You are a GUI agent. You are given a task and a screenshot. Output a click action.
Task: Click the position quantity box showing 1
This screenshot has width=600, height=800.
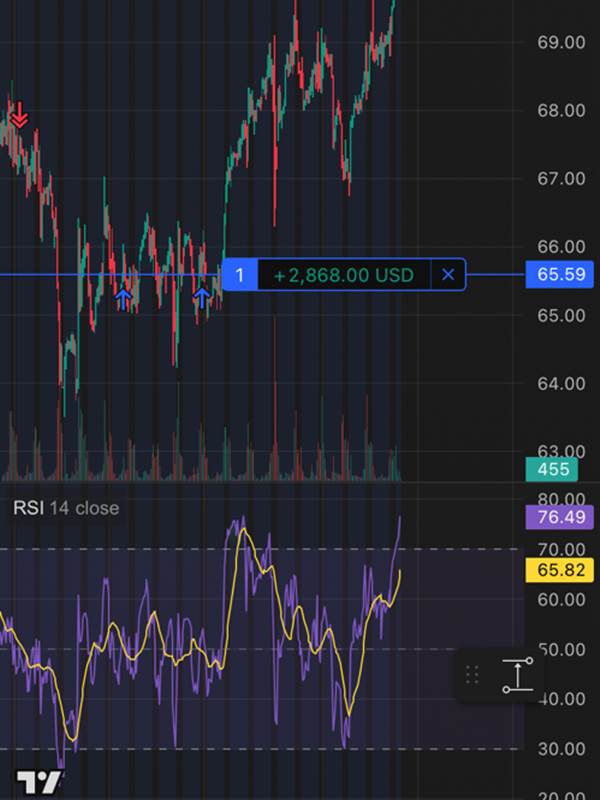240,275
